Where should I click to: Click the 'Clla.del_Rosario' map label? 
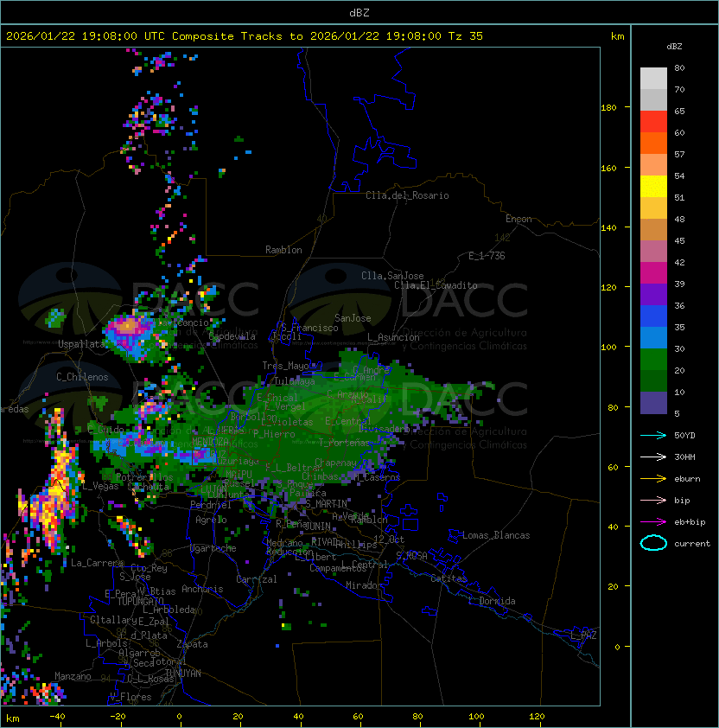pos(407,195)
